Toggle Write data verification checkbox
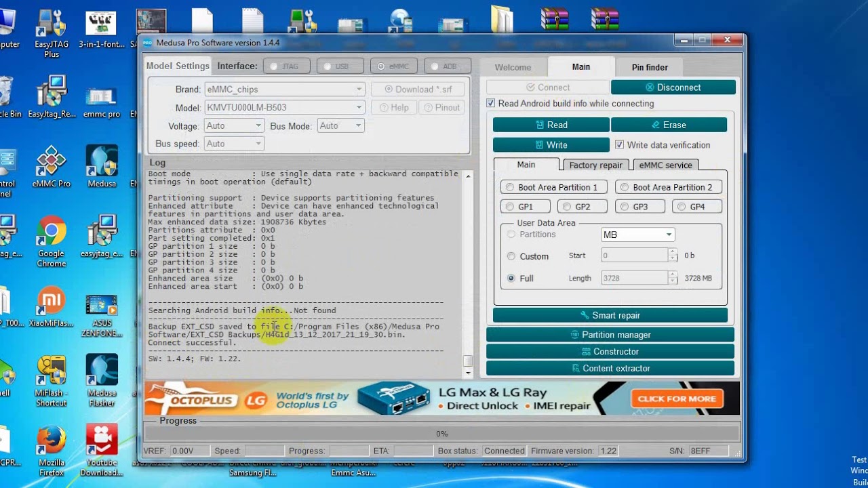 tap(619, 145)
